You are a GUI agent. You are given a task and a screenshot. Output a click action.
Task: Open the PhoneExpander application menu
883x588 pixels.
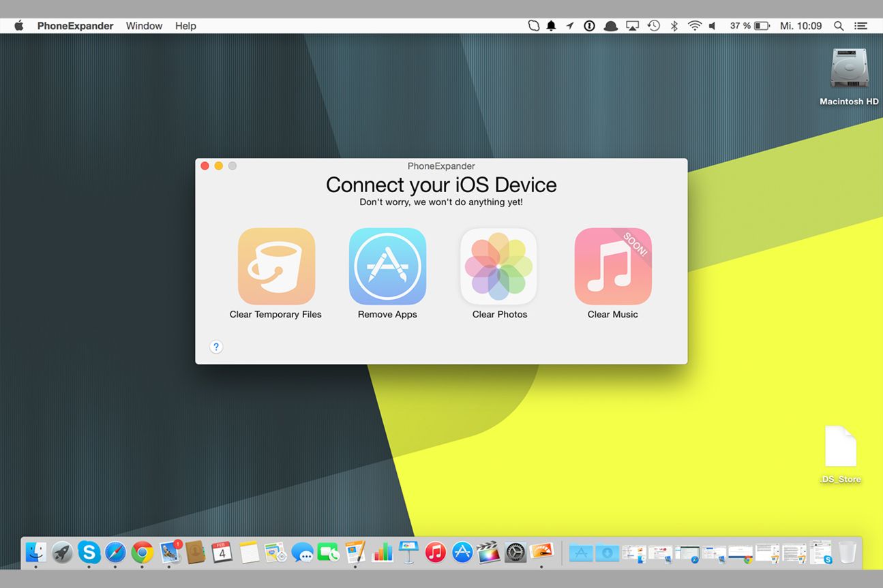point(75,26)
